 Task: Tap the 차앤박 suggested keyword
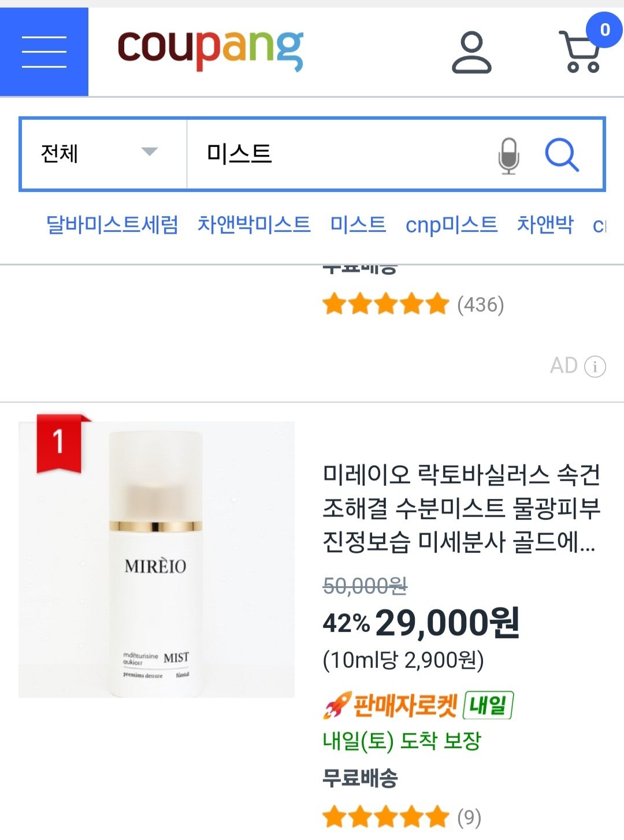[545, 224]
